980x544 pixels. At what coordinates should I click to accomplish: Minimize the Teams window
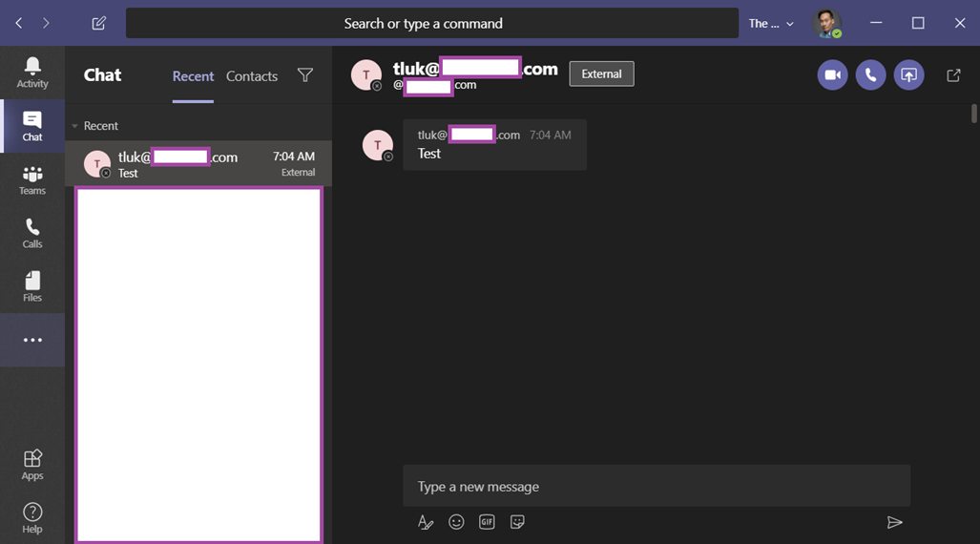click(876, 23)
